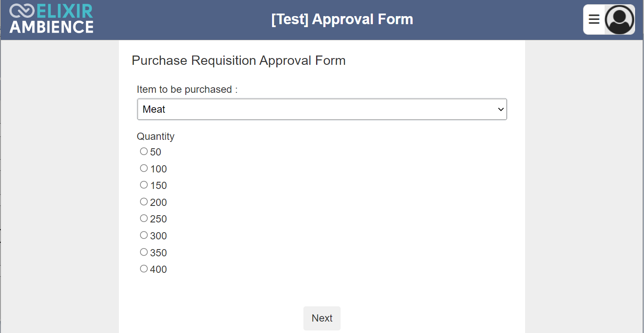This screenshot has width=644, height=333.
Task: Select quantity 100 radio button
Action: (144, 168)
